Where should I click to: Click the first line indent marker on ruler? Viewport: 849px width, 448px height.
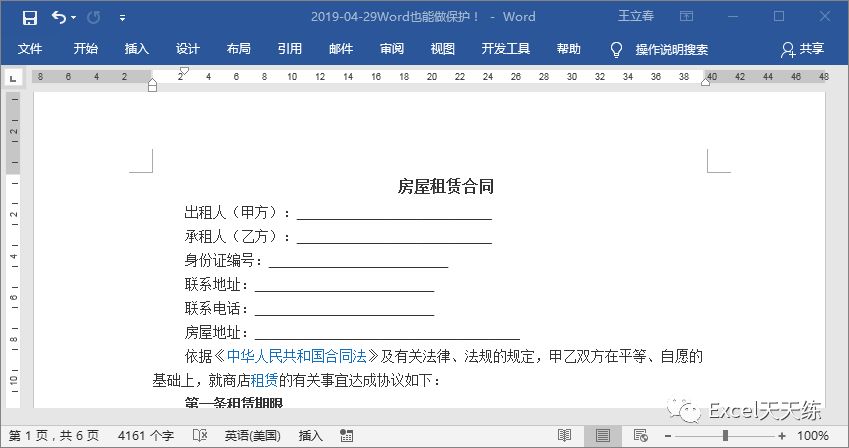[x=184, y=71]
